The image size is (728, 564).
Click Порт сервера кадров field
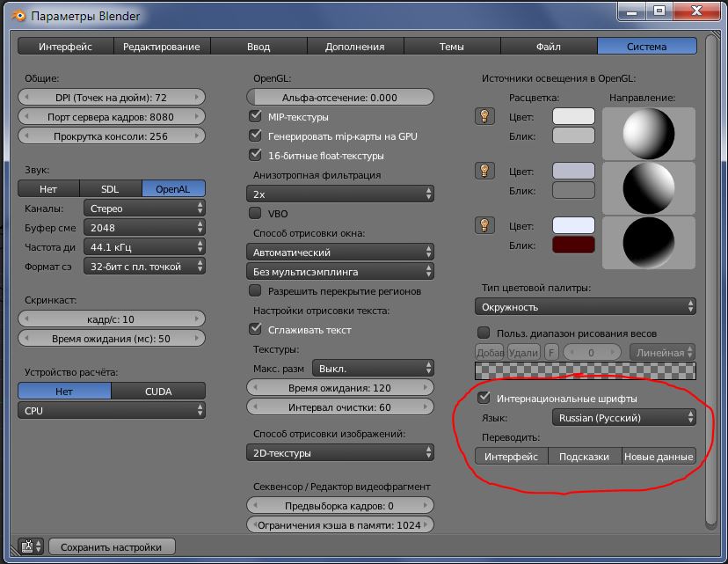coord(112,117)
